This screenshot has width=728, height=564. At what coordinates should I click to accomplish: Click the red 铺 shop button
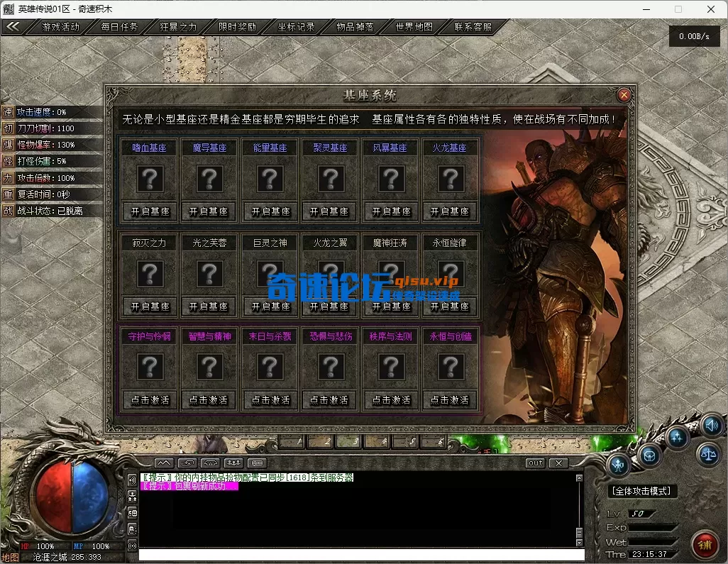705,545
